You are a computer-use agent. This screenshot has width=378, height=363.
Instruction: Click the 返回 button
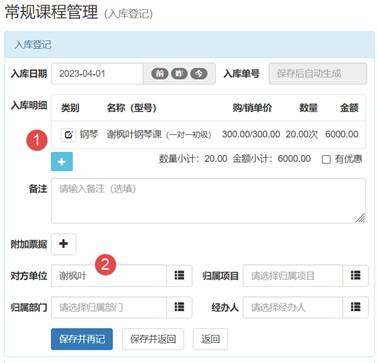[x=210, y=339]
